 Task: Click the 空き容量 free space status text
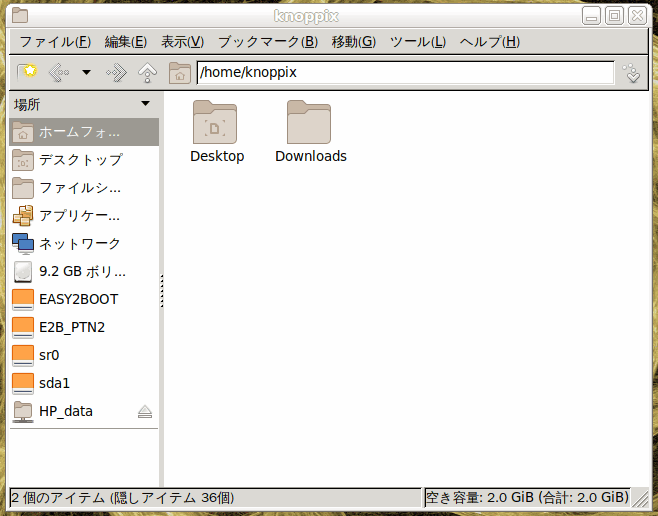pos(527,498)
